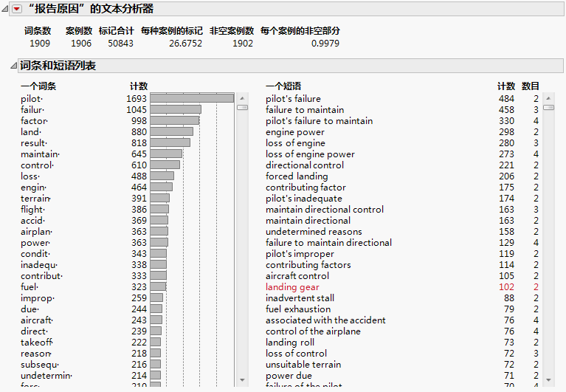Select the phrase 'power due'

(x=289, y=376)
